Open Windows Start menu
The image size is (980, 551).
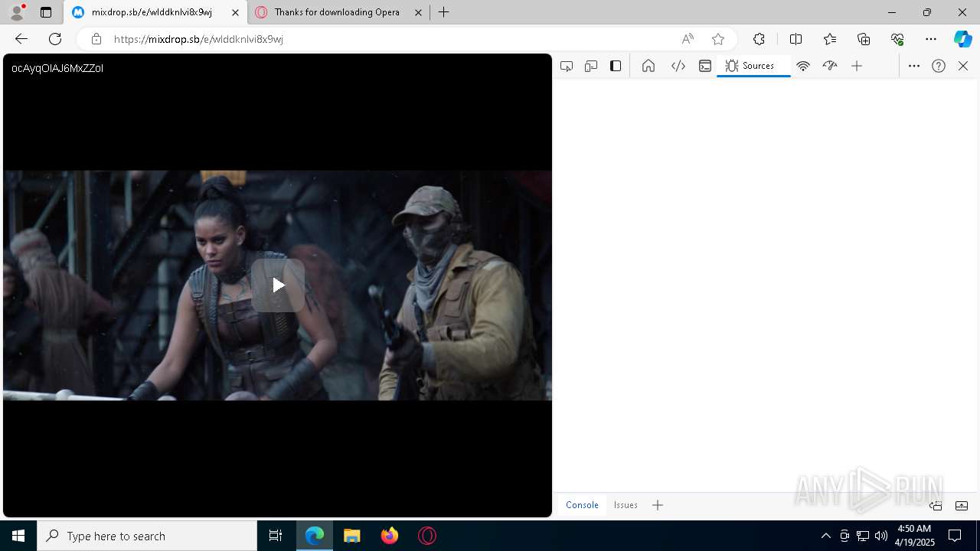pos(18,536)
